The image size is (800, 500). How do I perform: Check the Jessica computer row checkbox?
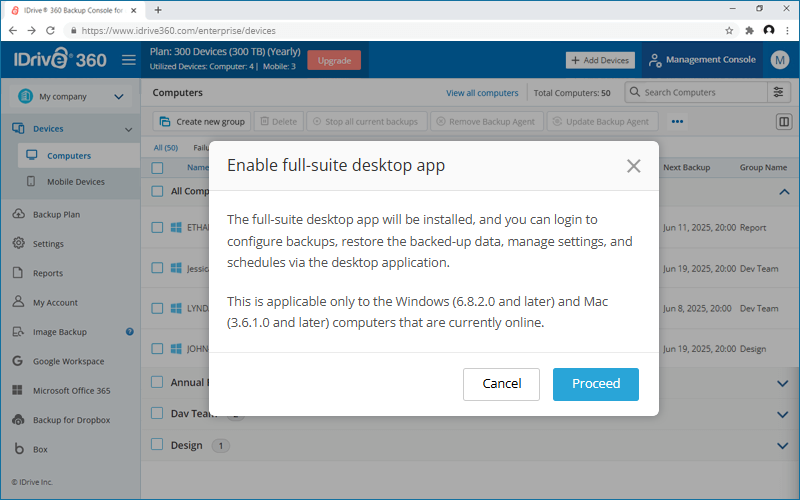click(x=157, y=268)
